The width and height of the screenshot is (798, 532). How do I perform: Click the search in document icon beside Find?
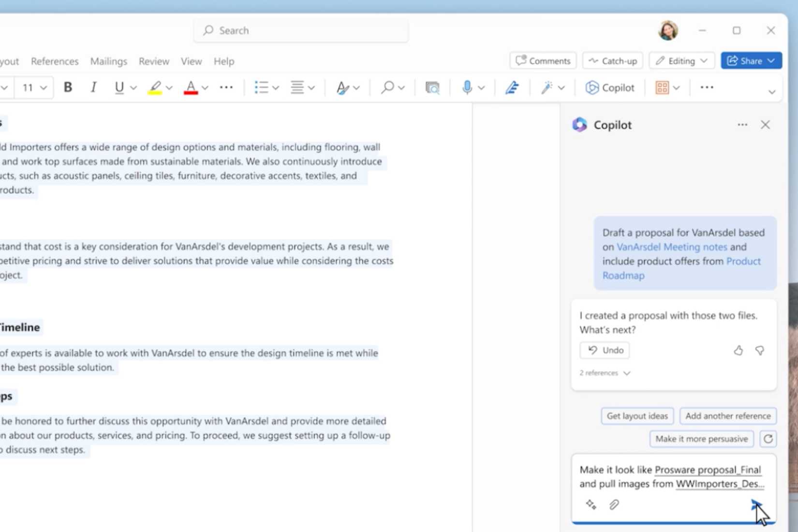coord(432,88)
